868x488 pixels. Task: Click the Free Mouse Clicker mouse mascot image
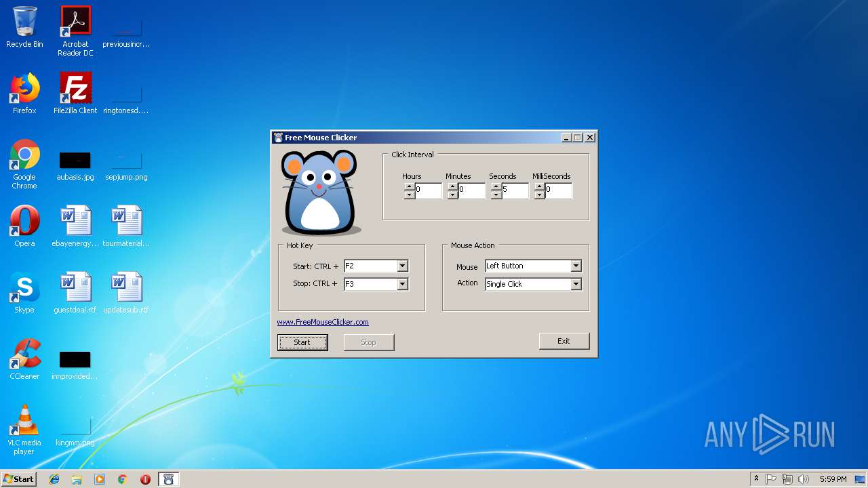click(320, 193)
